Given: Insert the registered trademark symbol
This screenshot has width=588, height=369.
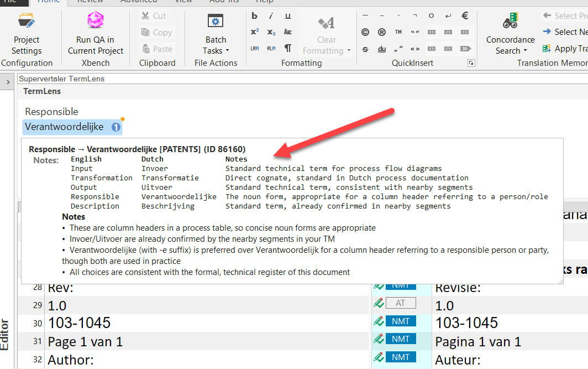Looking at the screenshot, I should click(x=382, y=33).
